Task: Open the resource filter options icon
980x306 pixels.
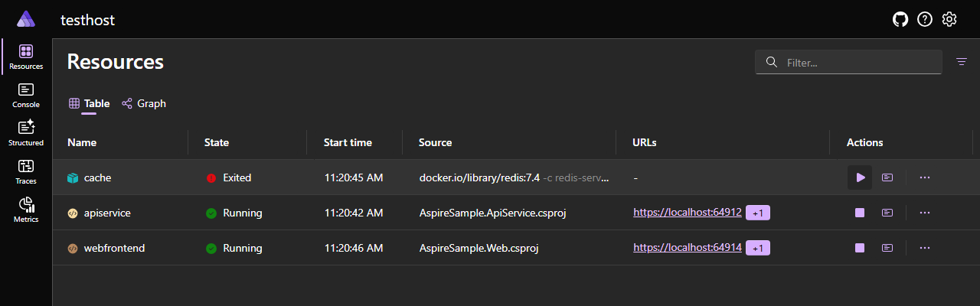Action: [x=962, y=62]
